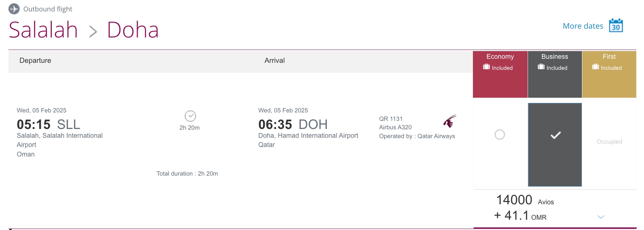Click the Total duration 2h 20m text
The width and height of the screenshot is (644, 230).
[x=187, y=173]
